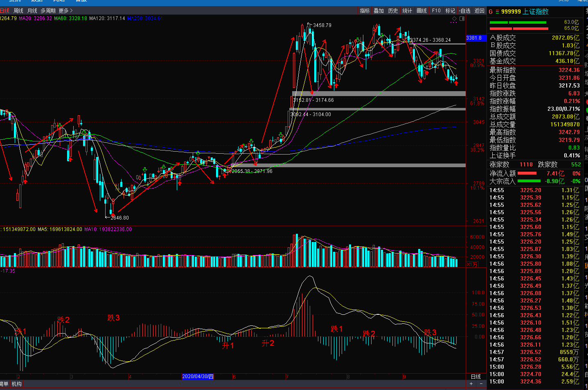The height and width of the screenshot is (390, 588).
Task: Click the red G marker icon
Action: (x=491, y=12)
